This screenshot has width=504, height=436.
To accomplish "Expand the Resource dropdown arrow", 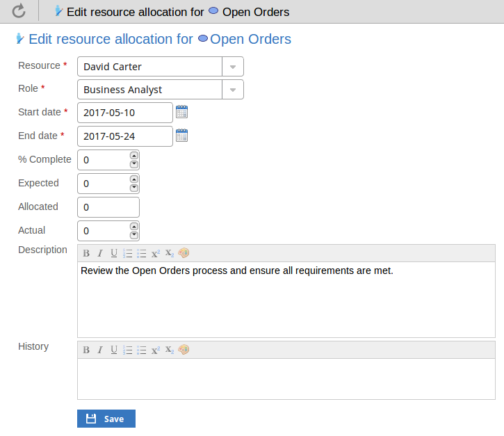I will click(x=233, y=67).
